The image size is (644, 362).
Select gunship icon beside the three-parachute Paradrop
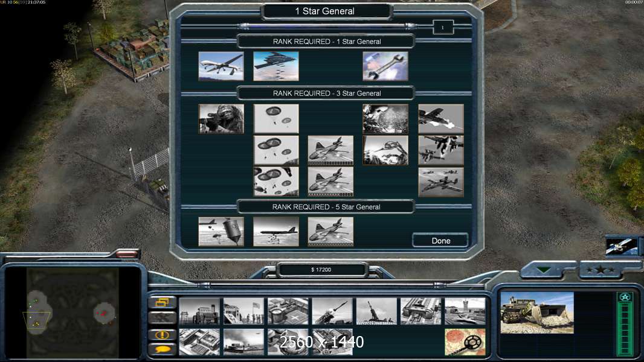pos(330,150)
